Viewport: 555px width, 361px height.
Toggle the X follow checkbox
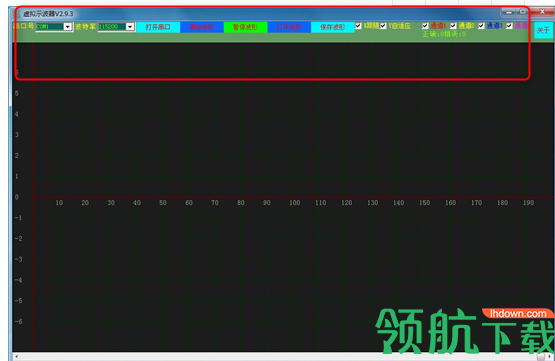[358, 26]
